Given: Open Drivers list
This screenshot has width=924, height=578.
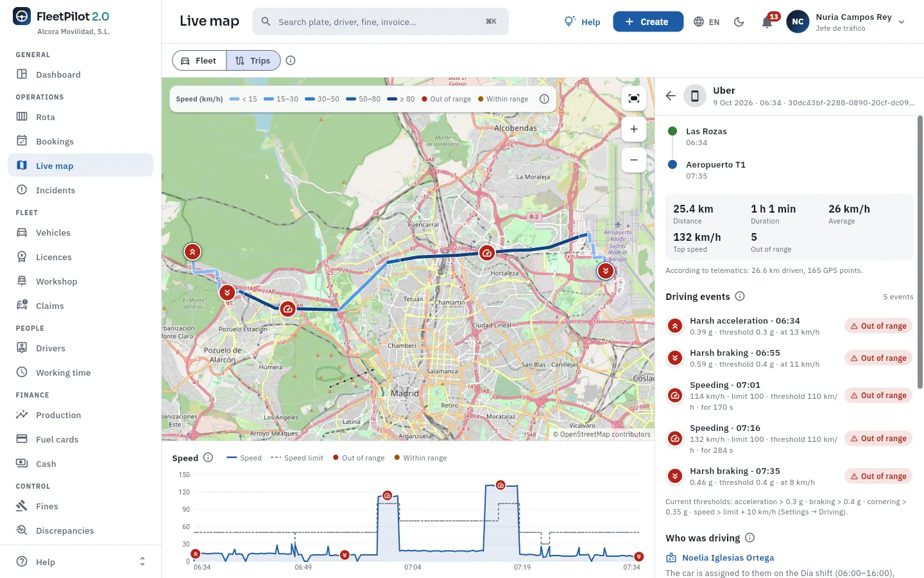Looking at the screenshot, I should [x=81, y=348].
